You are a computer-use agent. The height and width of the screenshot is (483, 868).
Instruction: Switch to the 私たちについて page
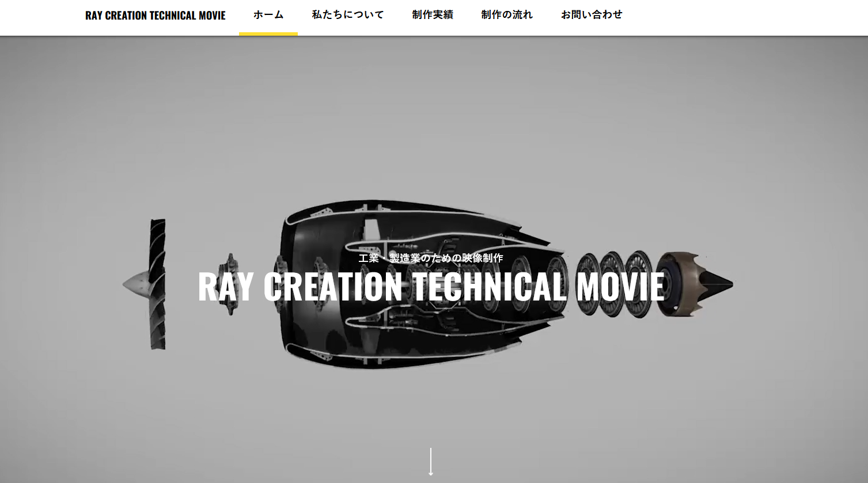[x=347, y=15]
